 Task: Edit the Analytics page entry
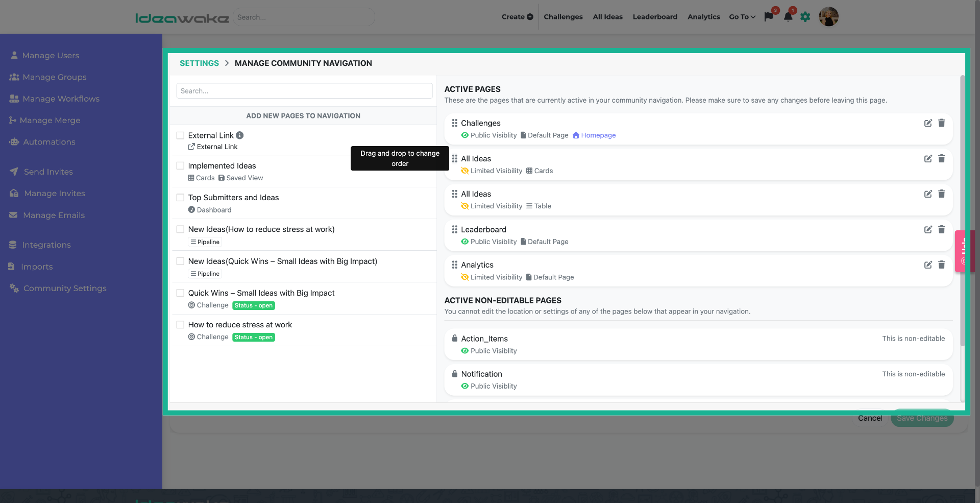(x=928, y=265)
